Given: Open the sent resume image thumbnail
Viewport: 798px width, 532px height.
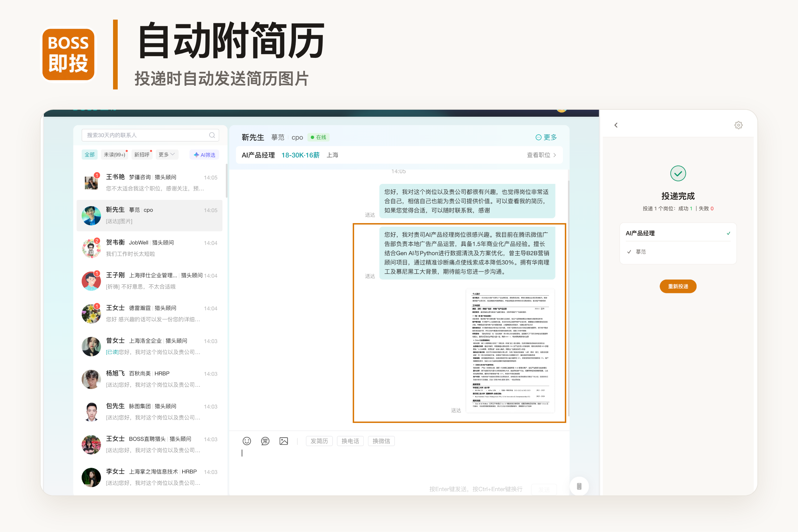Looking at the screenshot, I should (510, 350).
